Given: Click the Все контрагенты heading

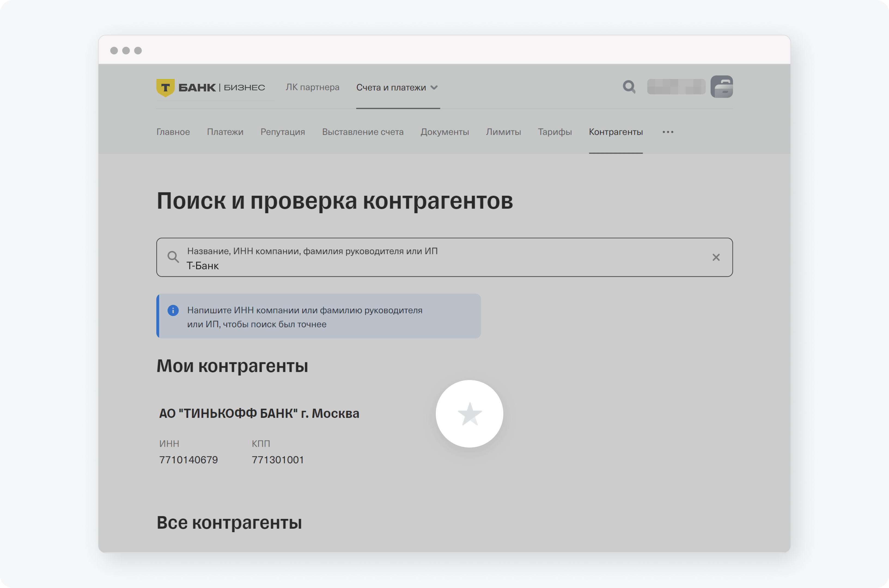Looking at the screenshot, I should click(229, 522).
